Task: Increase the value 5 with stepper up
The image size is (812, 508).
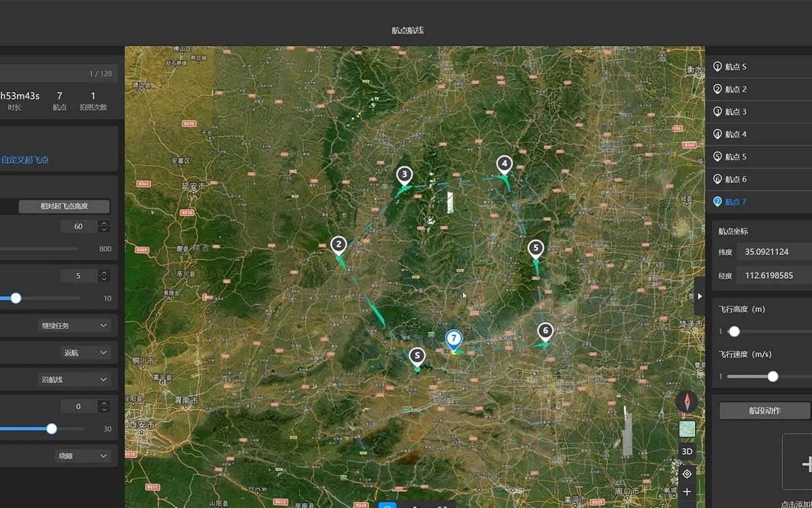Action: 104,272
